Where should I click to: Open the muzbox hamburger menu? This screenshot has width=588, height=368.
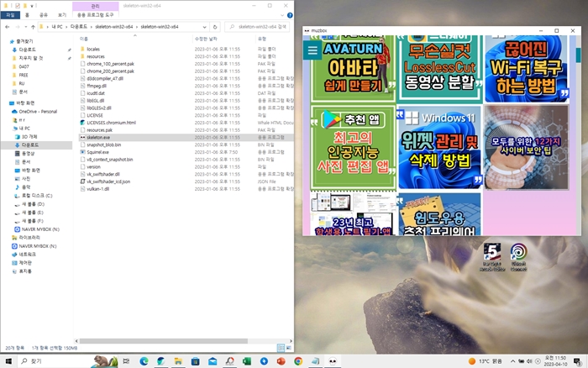pyautogui.click(x=312, y=50)
